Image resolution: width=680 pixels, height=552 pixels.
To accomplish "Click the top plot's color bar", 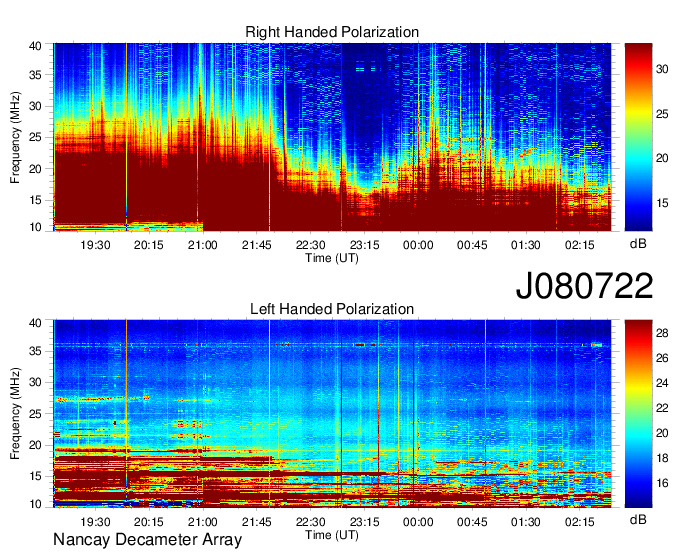I will click(x=638, y=137).
